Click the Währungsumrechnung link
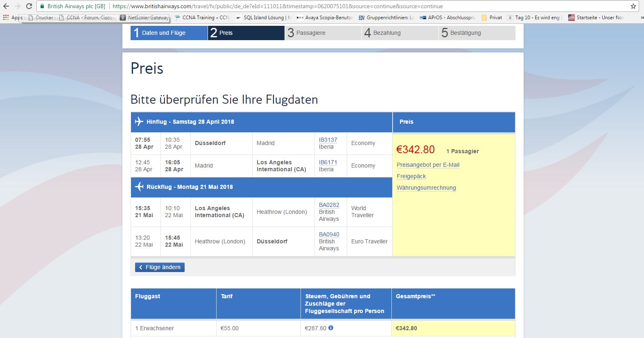644x338 pixels. click(426, 188)
